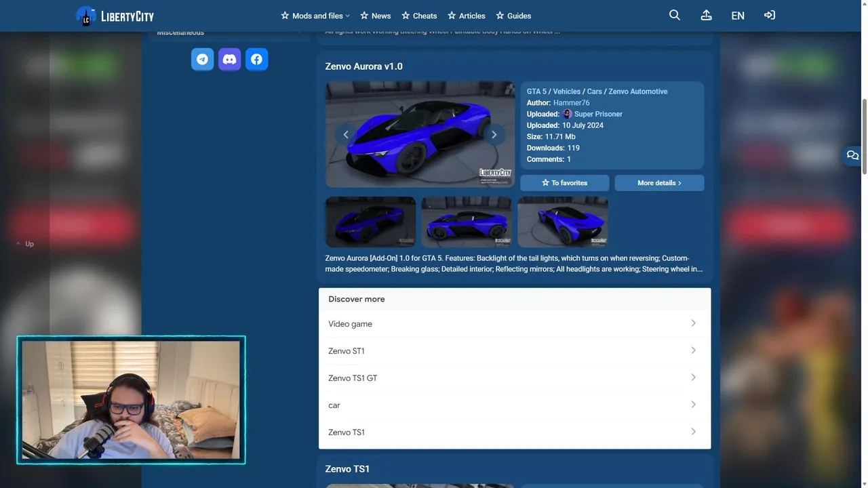Open the Telegram social link
The height and width of the screenshot is (488, 868).
point(202,60)
